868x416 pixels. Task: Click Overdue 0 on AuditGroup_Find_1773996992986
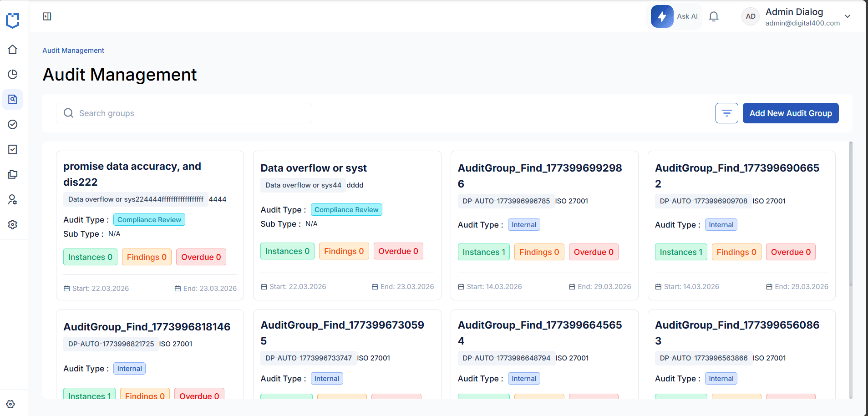click(594, 252)
